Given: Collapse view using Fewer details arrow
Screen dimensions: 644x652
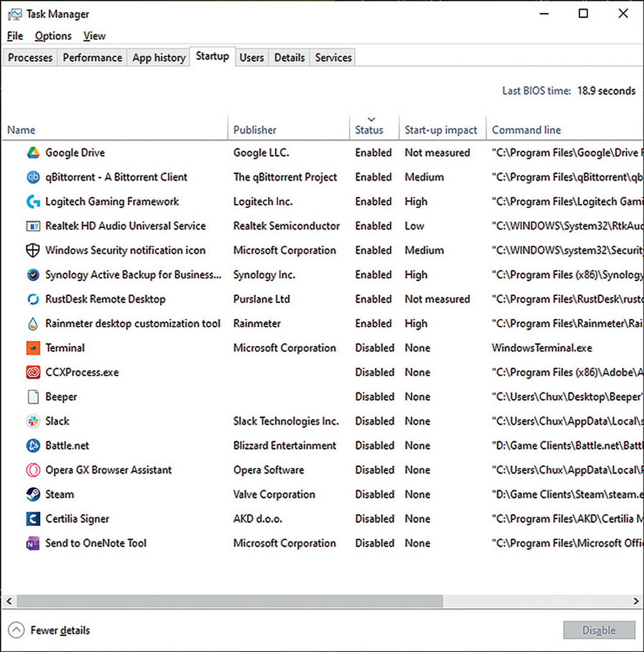Looking at the screenshot, I should pos(16,630).
